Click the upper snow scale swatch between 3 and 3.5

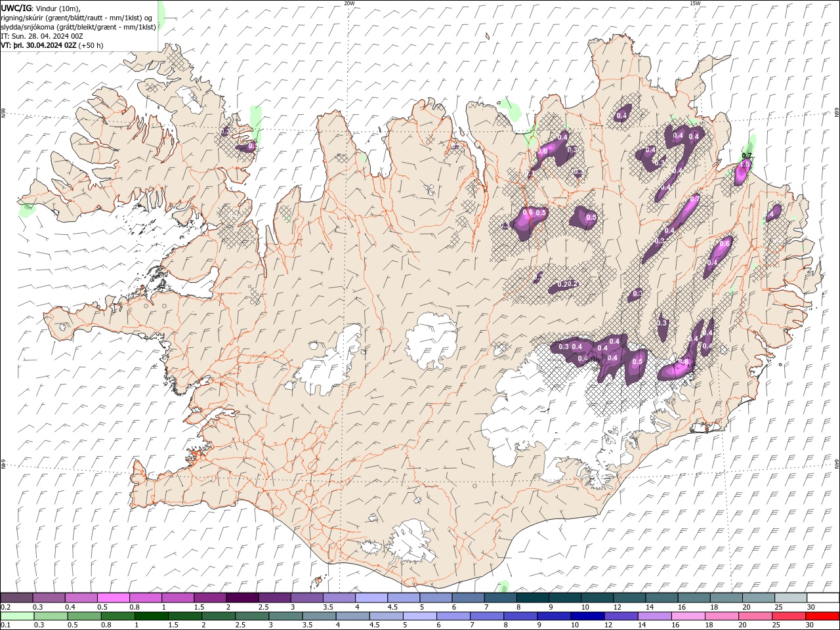point(307,598)
